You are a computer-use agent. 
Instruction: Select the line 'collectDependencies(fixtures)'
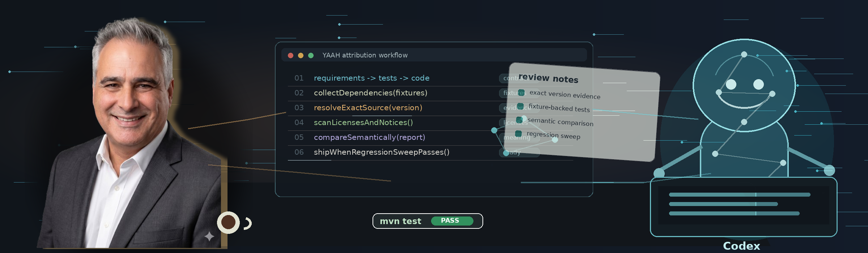(370, 93)
